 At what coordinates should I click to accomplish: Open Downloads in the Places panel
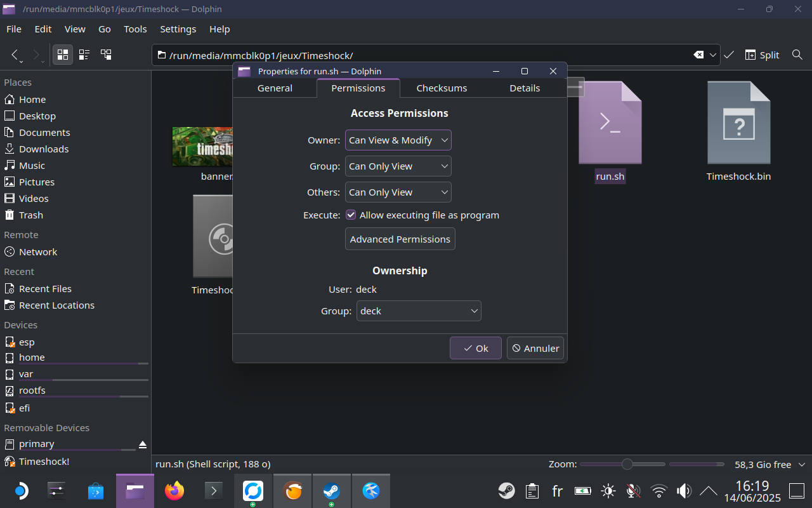tap(44, 149)
